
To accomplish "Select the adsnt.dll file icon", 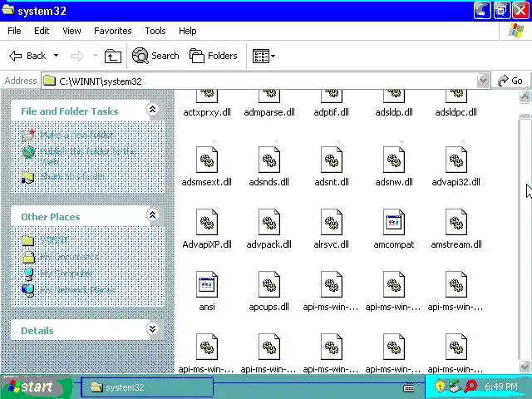I will 332,160.
